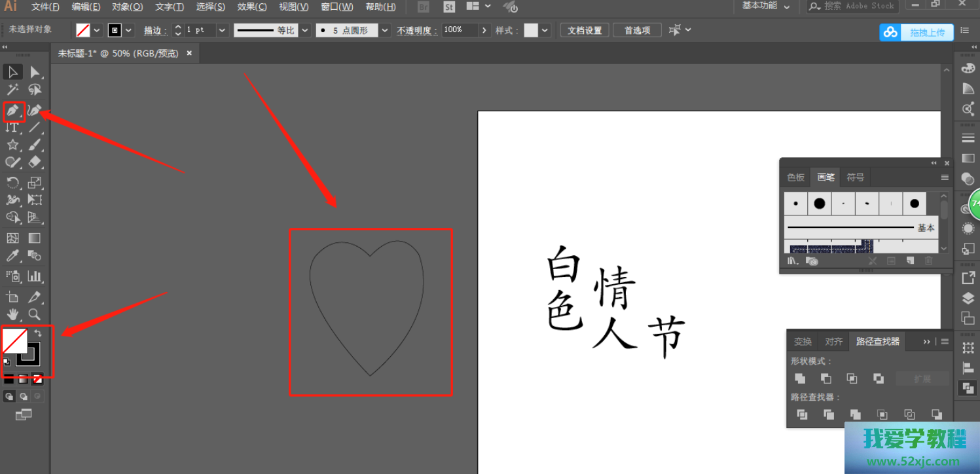
Task: Open the 基本功能 workspace switcher
Action: tap(765, 7)
